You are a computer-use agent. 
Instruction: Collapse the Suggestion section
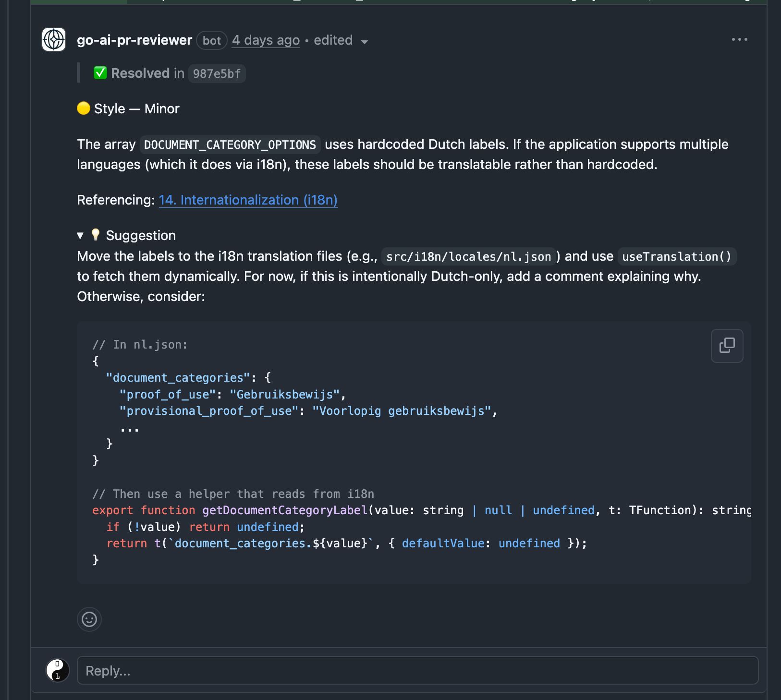click(80, 236)
